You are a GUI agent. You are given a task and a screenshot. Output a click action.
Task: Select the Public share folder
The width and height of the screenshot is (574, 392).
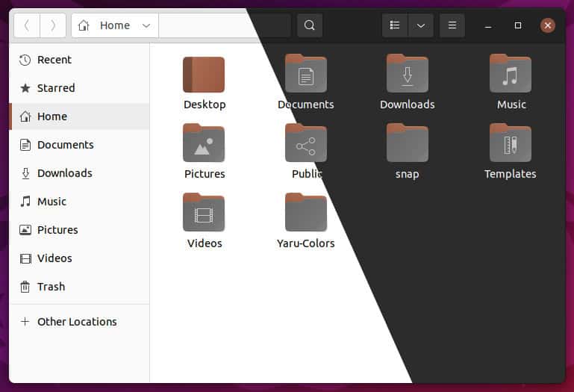(306, 143)
